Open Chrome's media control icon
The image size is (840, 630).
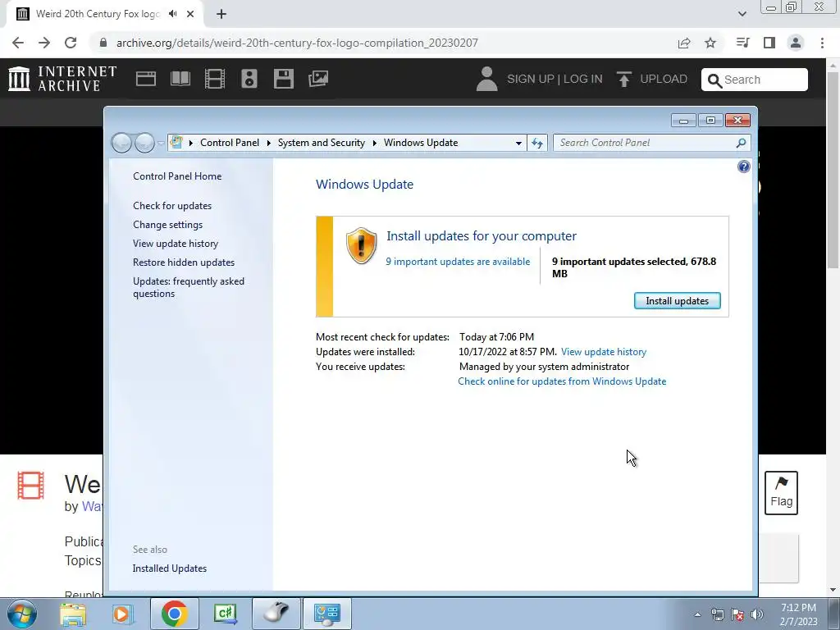[x=742, y=43]
